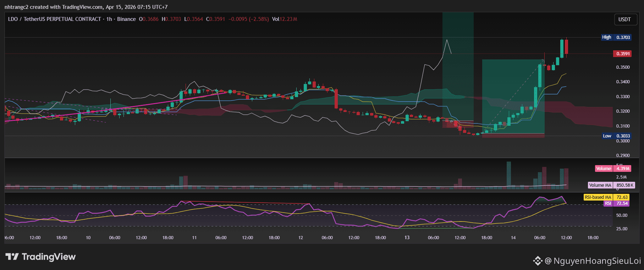Click the high value H0.3703 in legend
Image resolution: width=644 pixels, height=270 pixels.
click(x=171, y=19)
